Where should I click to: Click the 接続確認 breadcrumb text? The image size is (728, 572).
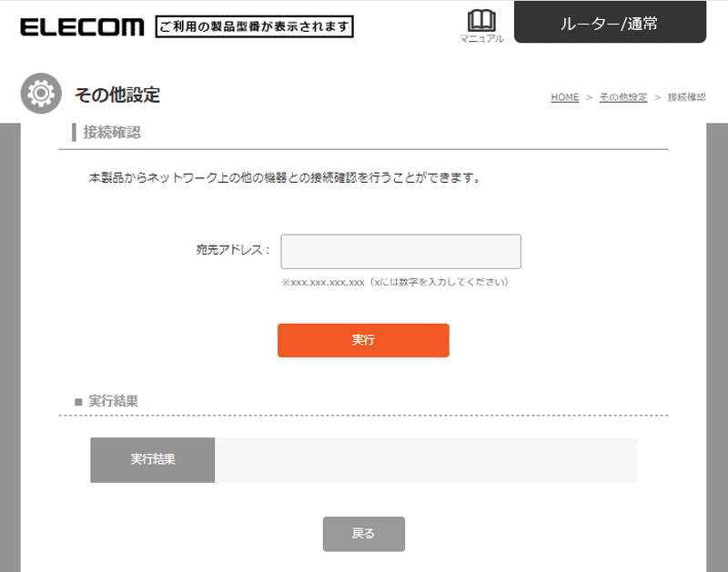coord(686,97)
